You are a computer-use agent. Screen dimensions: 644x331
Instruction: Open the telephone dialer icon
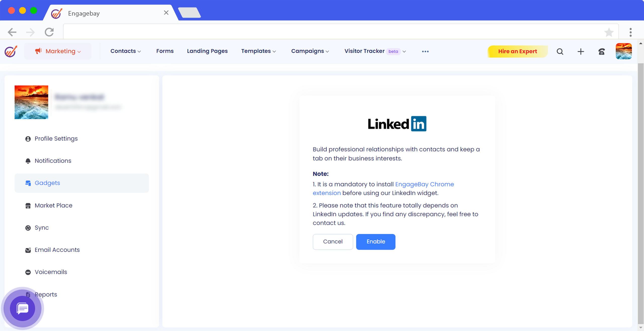point(601,52)
